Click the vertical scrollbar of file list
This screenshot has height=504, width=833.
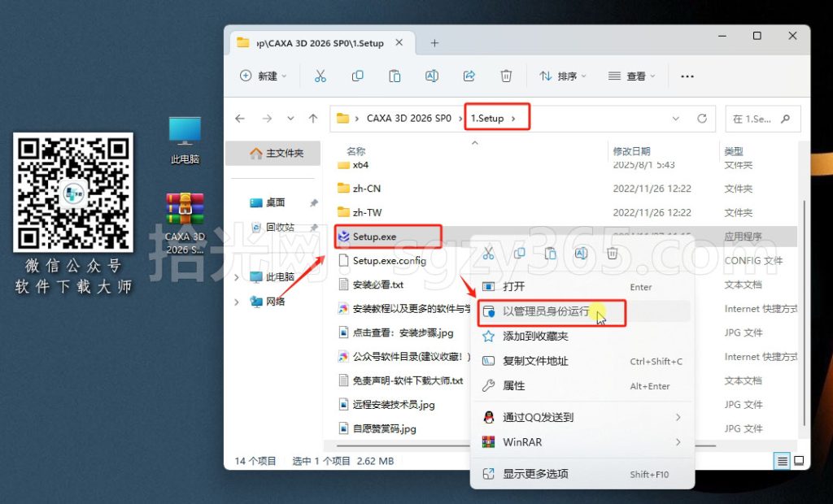(x=805, y=313)
